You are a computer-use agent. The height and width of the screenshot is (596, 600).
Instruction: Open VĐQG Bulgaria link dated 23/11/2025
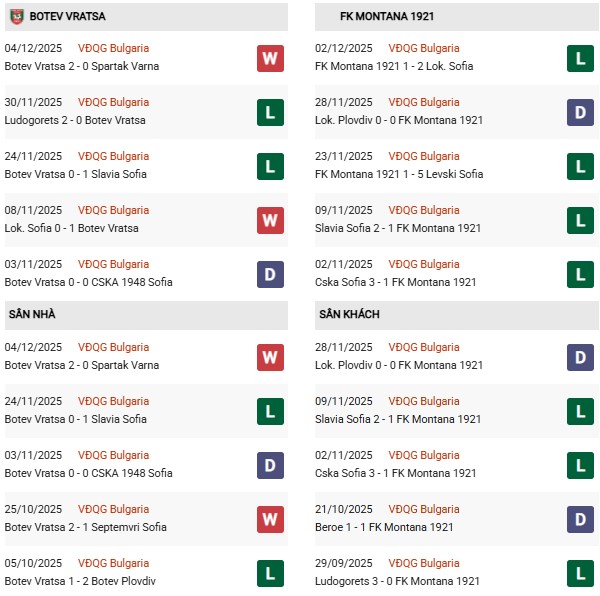point(424,156)
